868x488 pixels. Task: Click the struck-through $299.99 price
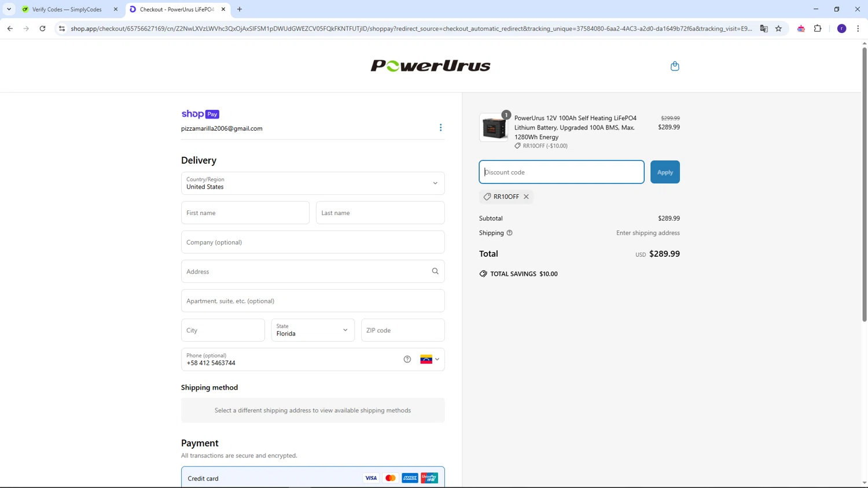click(x=670, y=118)
